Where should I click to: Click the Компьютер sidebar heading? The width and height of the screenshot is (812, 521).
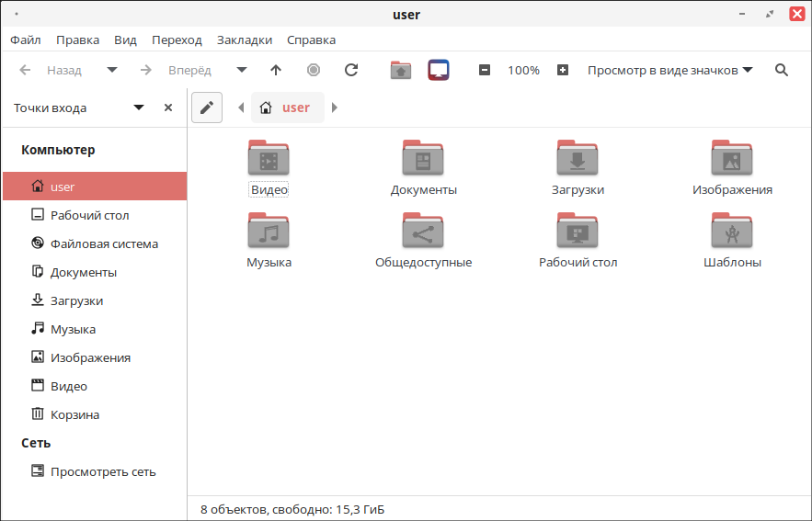[x=58, y=150]
